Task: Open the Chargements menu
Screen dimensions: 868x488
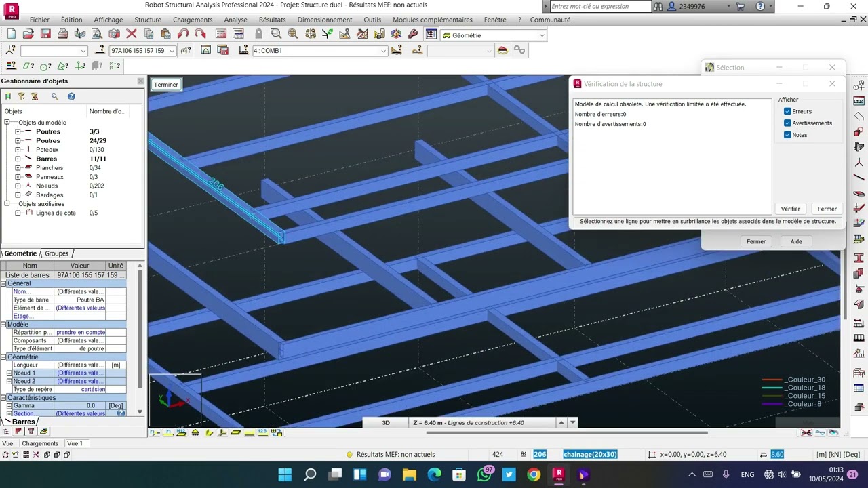Action: point(193,20)
